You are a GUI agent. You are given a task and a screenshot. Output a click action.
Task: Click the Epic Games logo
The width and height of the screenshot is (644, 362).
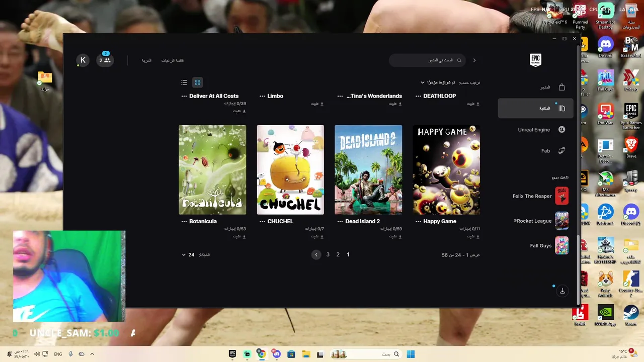pos(535,60)
